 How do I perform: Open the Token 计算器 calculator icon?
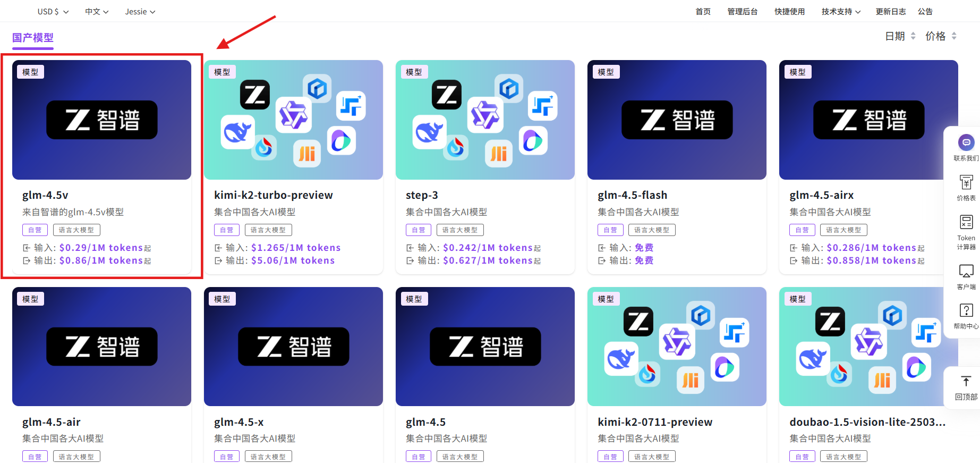(966, 222)
